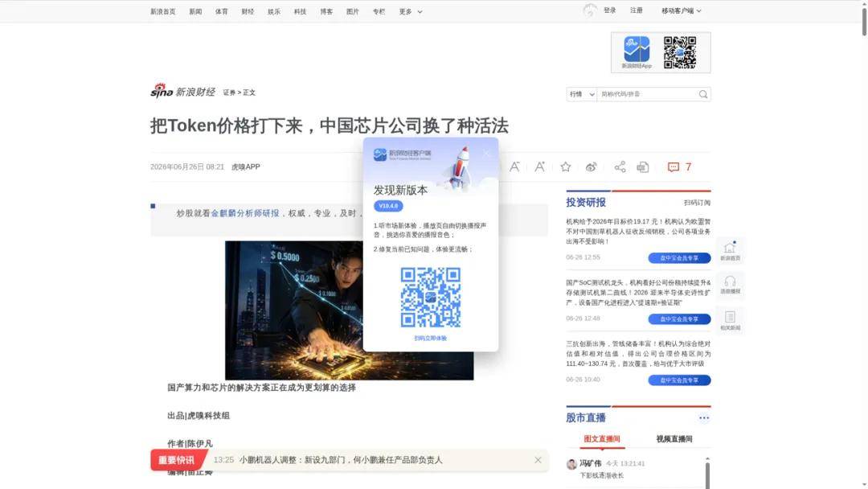
Task: Close the 发现新版本 update popup
Action: coord(486,154)
